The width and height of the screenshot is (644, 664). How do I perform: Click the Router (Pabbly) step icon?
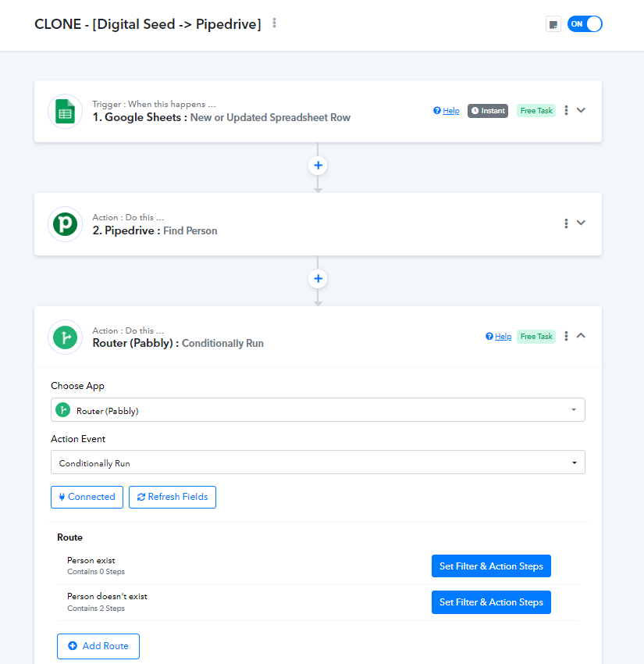coord(65,337)
